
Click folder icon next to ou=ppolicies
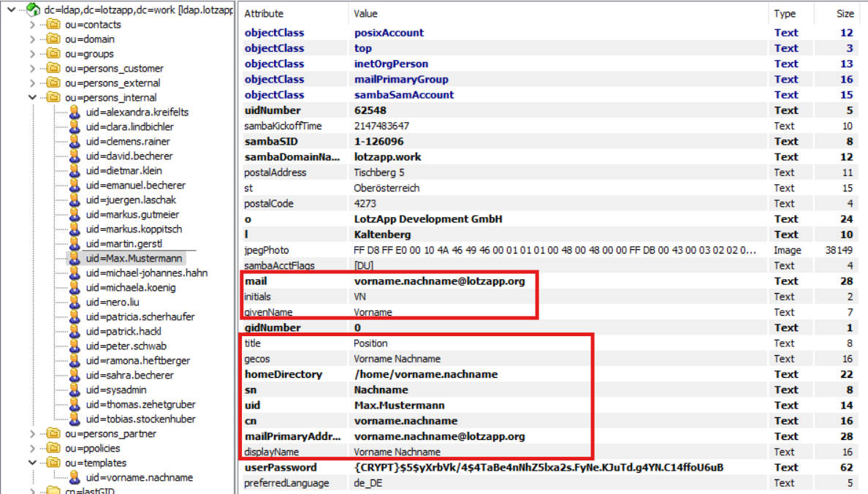pos(53,448)
